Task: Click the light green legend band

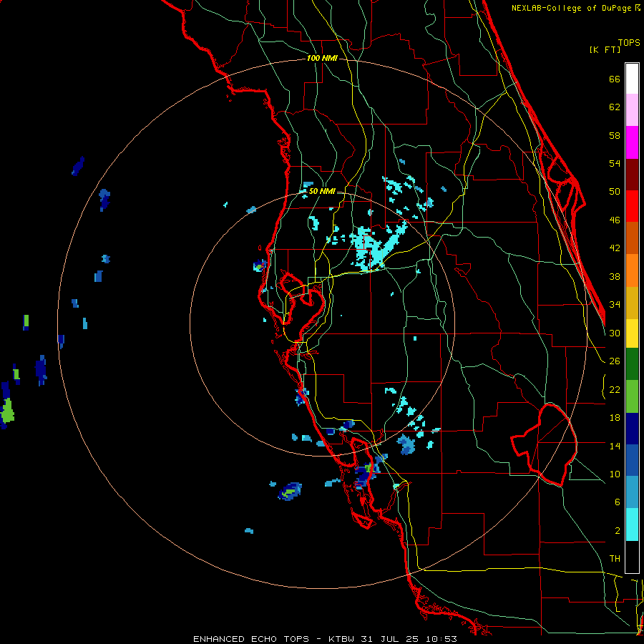Action: [632, 396]
